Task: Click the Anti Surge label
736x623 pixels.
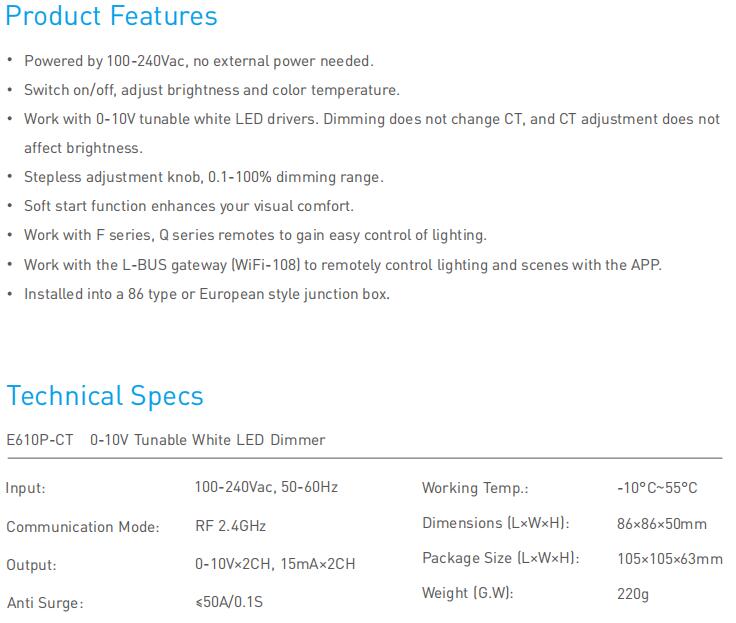Action: [45, 603]
